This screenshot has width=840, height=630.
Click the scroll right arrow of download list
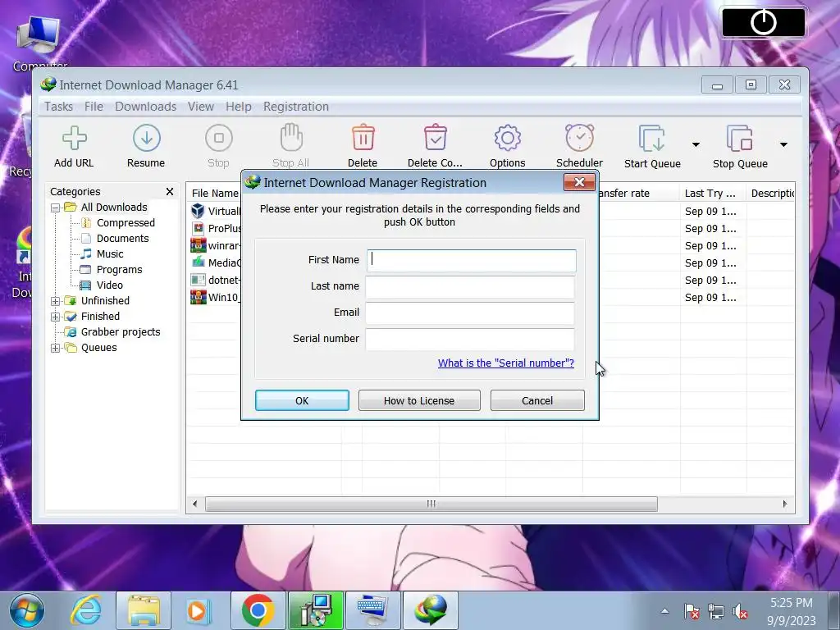click(785, 504)
